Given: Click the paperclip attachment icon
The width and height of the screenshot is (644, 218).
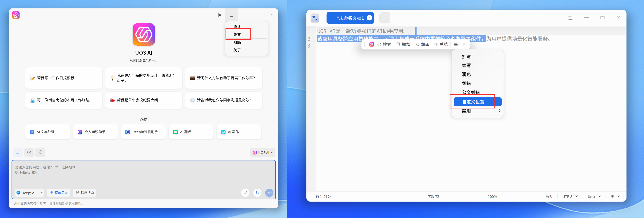Looking at the screenshot, I should (x=245, y=193).
